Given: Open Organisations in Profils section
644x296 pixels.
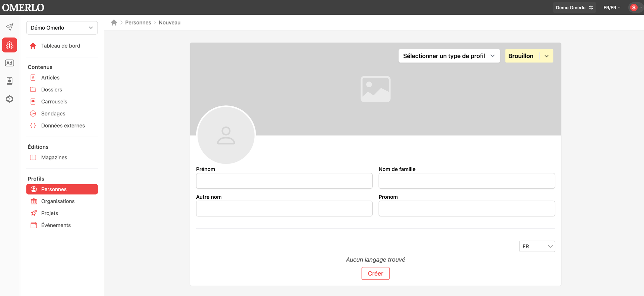Looking at the screenshot, I should pyautogui.click(x=58, y=201).
